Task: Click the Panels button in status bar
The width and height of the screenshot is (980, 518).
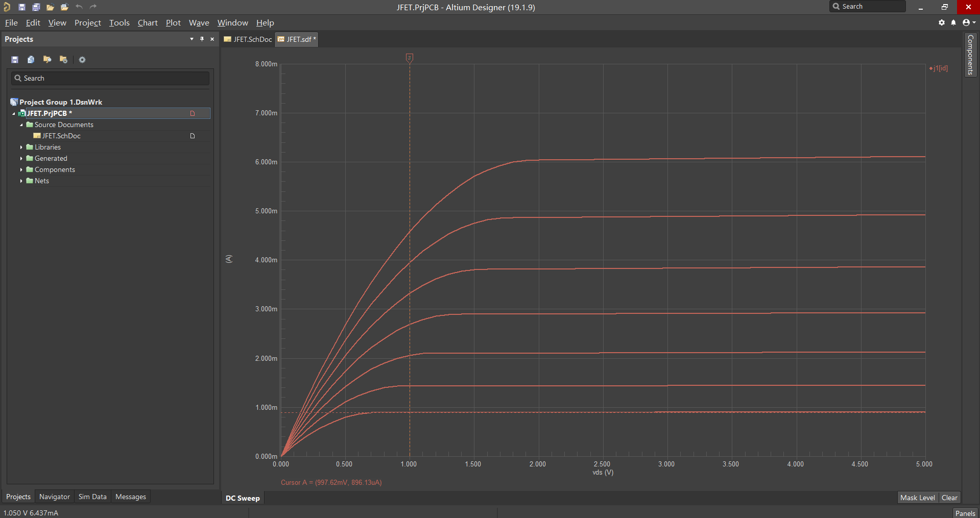Action: pos(965,513)
